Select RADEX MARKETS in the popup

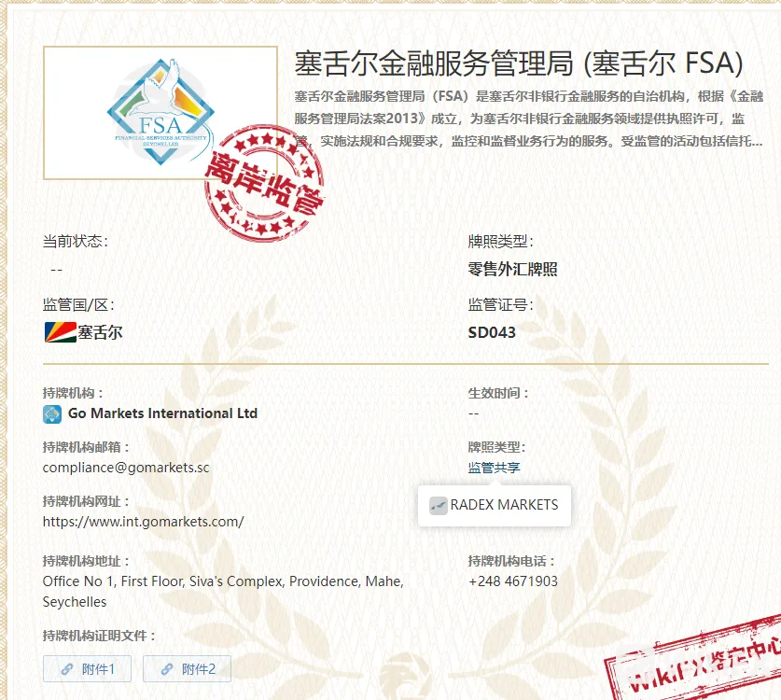pyautogui.click(x=495, y=505)
